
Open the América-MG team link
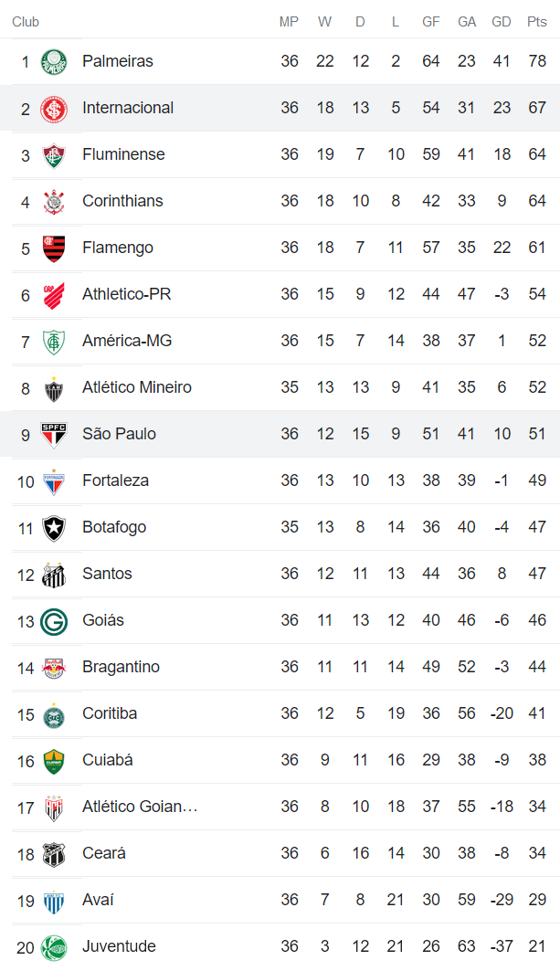point(127,341)
